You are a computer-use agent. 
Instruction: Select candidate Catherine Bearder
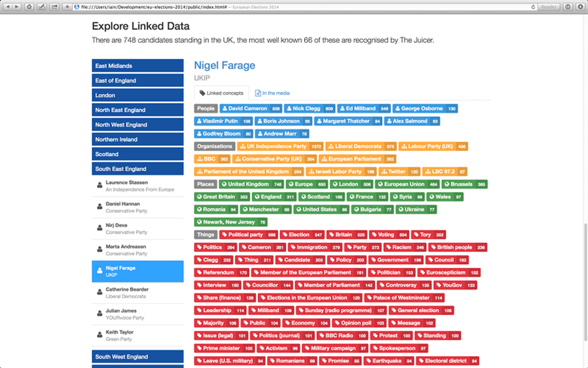coord(138,293)
